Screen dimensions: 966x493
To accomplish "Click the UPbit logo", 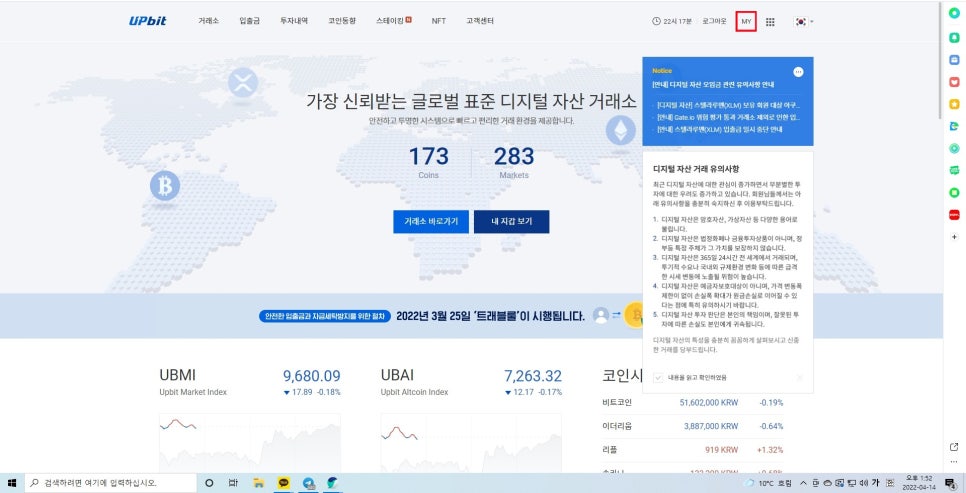I will [148, 21].
